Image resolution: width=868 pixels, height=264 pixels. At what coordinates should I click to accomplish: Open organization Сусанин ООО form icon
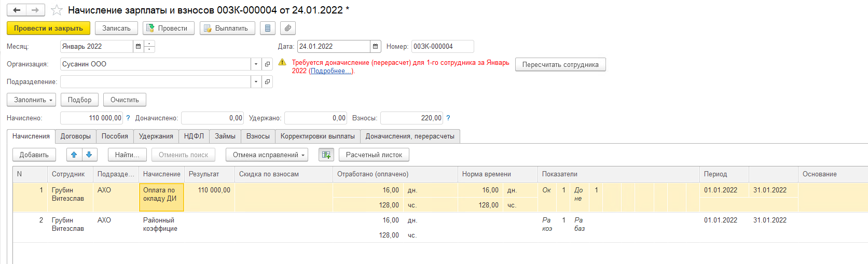(267, 64)
